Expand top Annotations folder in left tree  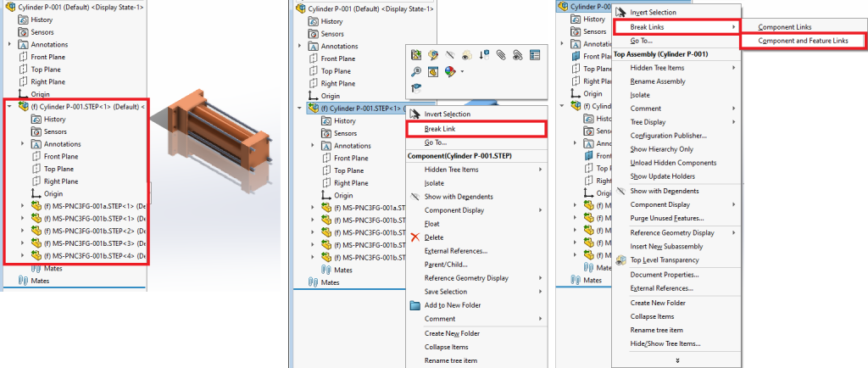[10, 44]
